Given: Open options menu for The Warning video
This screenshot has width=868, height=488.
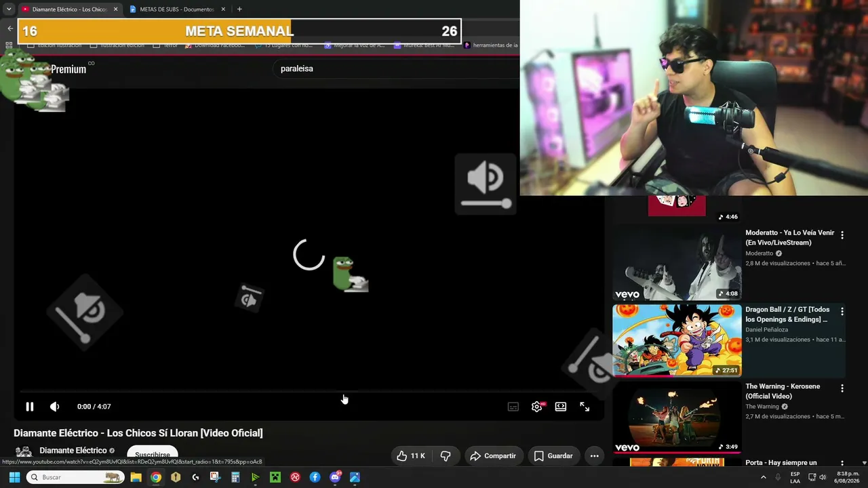Looking at the screenshot, I should click(x=842, y=388).
